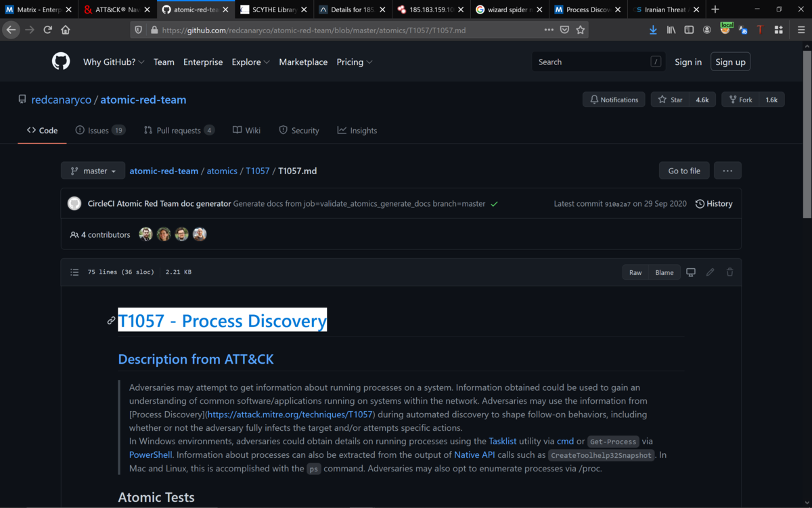View the Raw file
Viewport: 812px width, 508px height.
tap(635, 272)
